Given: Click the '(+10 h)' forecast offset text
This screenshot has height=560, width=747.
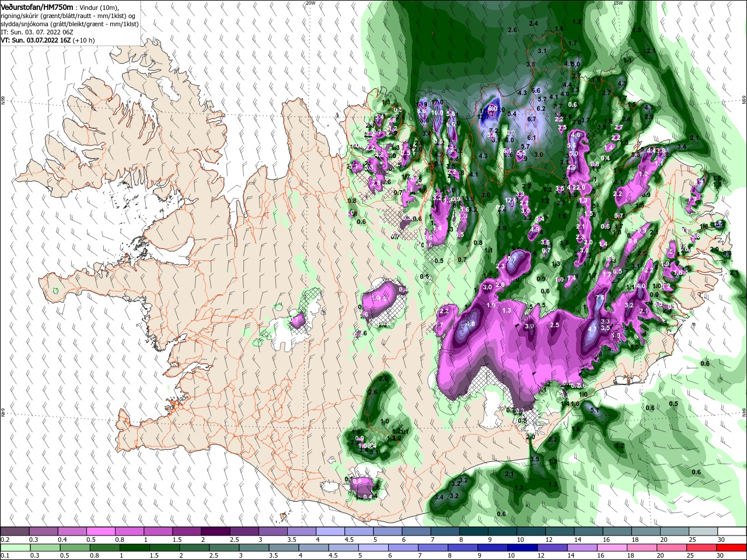Looking at the screenshot, I should [x=84, y=41].
